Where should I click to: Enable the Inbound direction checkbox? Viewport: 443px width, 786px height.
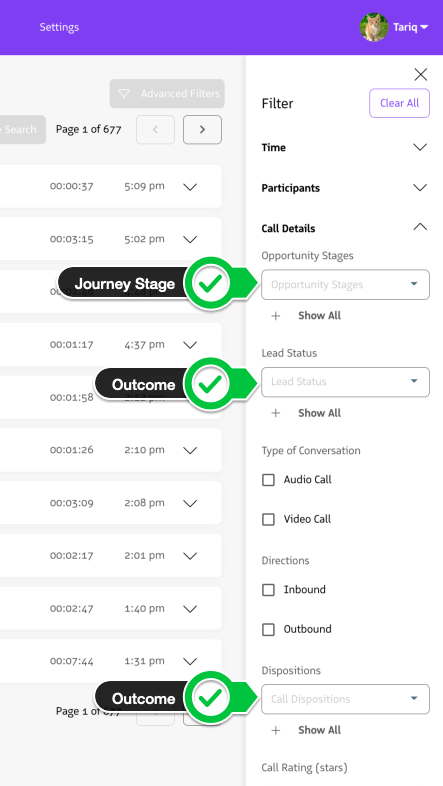[x=269, y=590]
